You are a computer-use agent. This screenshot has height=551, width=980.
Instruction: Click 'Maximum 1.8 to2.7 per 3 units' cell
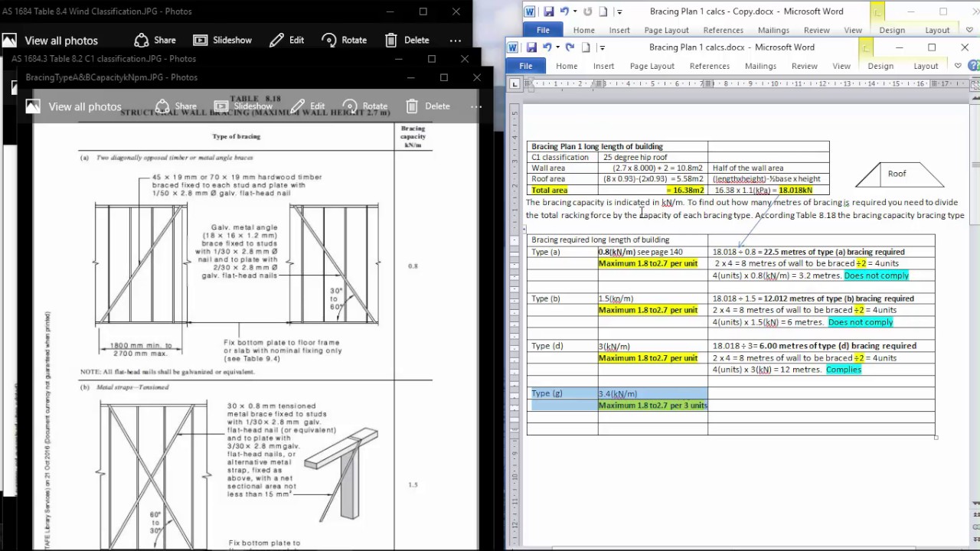pos(652,405)
